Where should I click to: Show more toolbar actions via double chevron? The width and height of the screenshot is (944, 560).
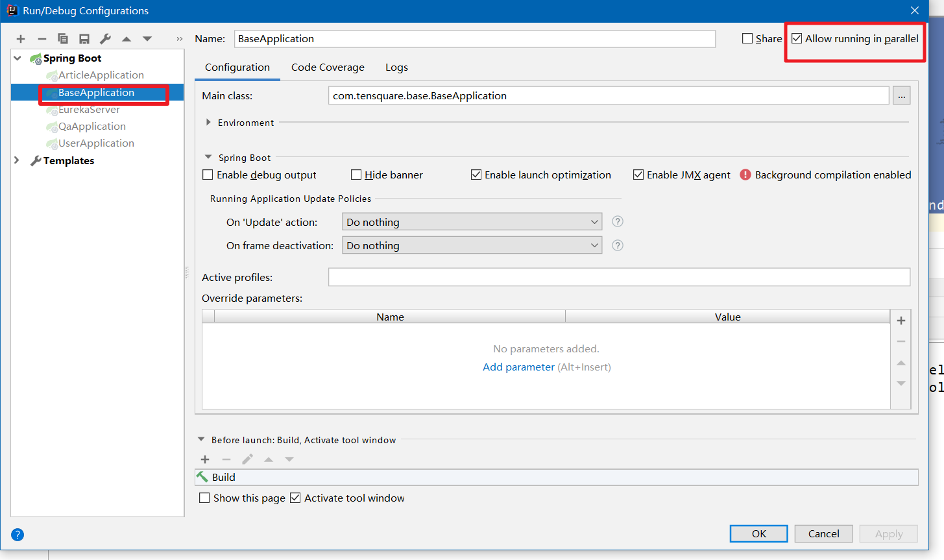(x=180, y=39)
